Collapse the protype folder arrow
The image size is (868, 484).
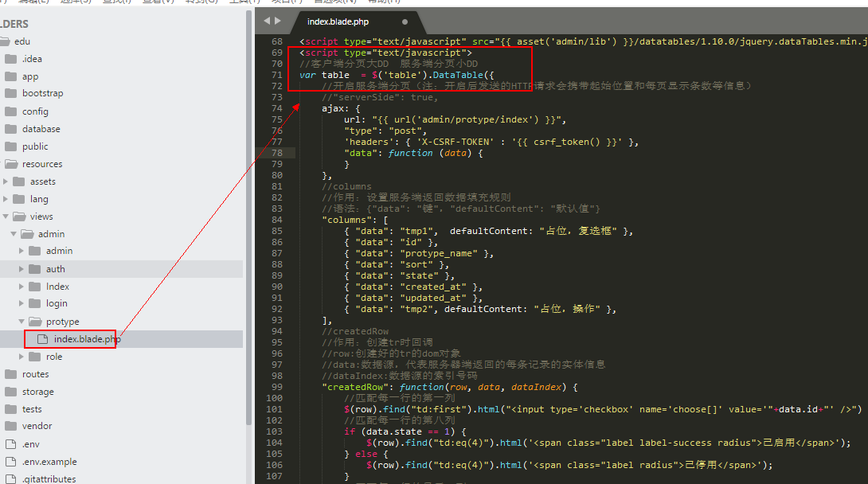tap(22, 322)
